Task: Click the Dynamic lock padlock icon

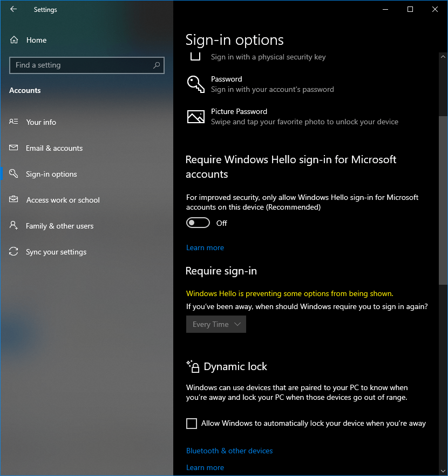Action: (193, 366)
